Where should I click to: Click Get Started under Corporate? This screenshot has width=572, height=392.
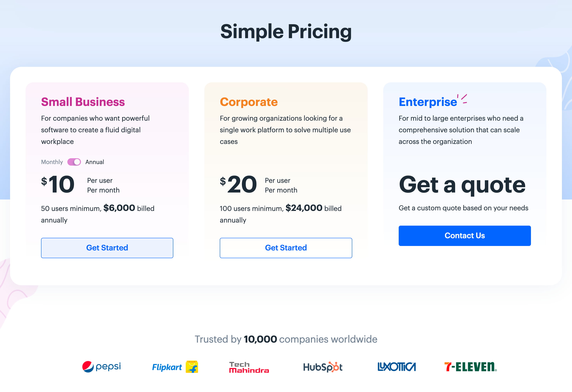tap(286, 248)
